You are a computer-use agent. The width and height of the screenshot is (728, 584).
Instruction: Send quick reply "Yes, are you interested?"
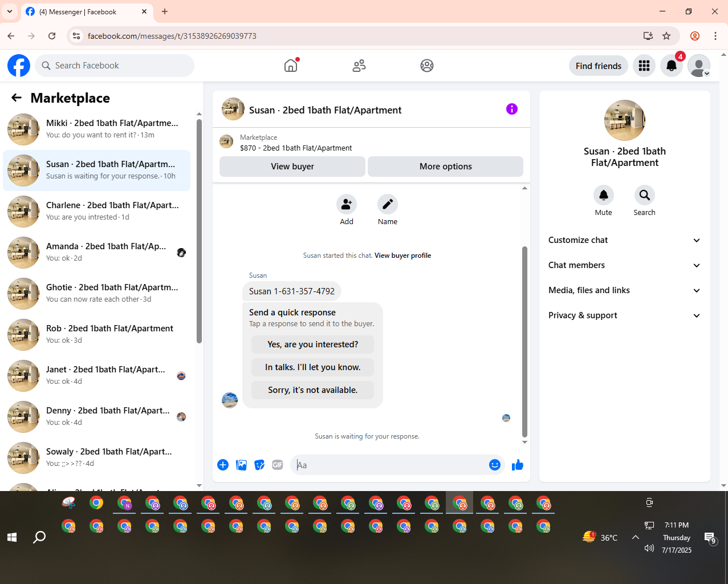coord(313,344)
